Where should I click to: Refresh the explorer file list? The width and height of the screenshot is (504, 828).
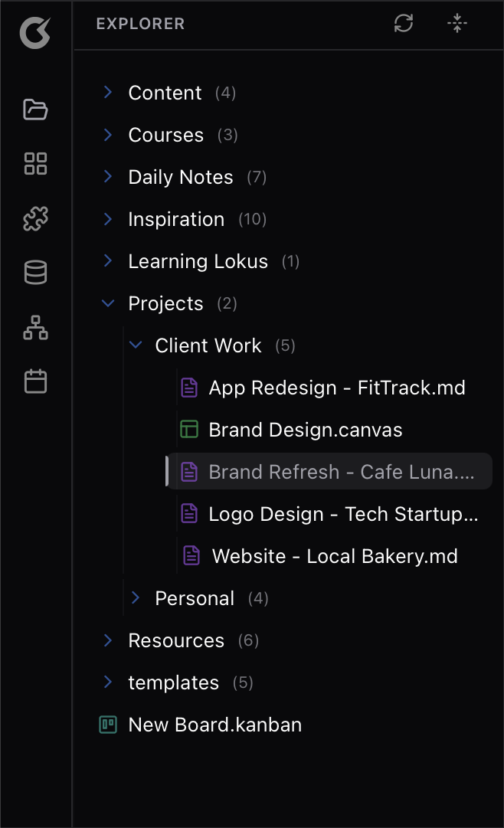coord(404,24)
